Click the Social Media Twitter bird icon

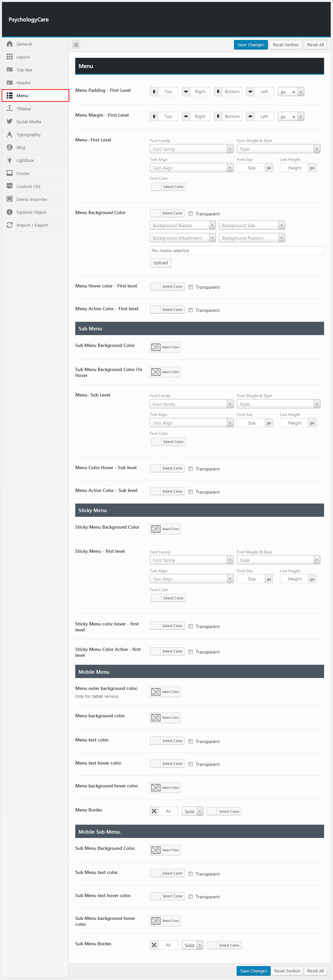click(10, 122)
